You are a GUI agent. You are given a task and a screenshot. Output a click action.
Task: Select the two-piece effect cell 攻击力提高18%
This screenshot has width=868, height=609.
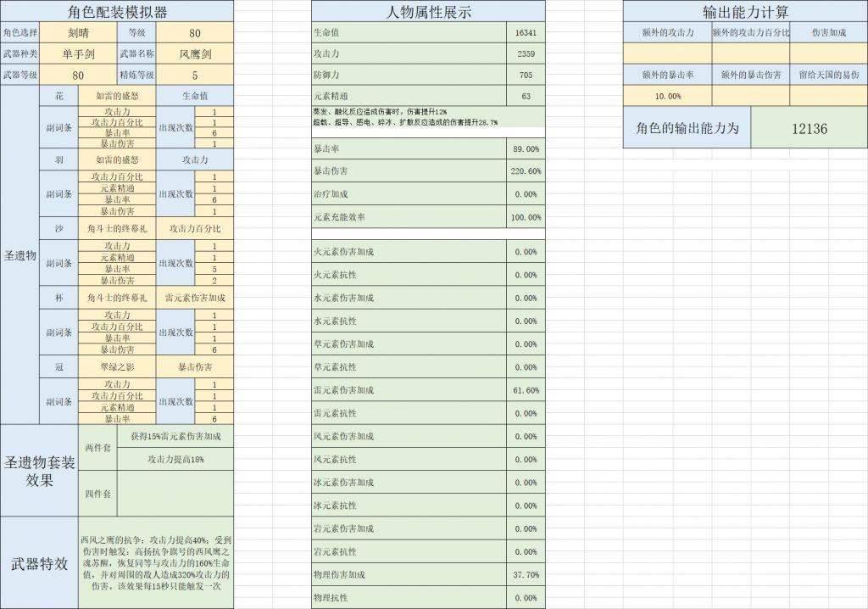[175, 460]
